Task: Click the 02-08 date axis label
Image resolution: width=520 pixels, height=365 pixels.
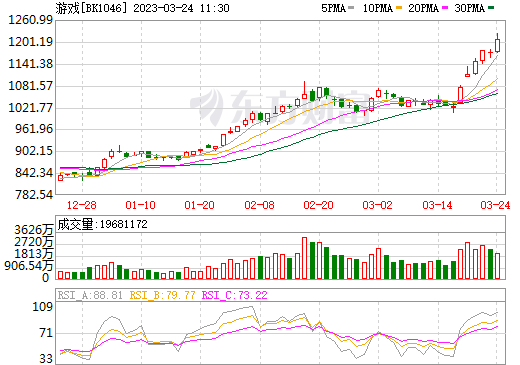Action: coord(259,205)
